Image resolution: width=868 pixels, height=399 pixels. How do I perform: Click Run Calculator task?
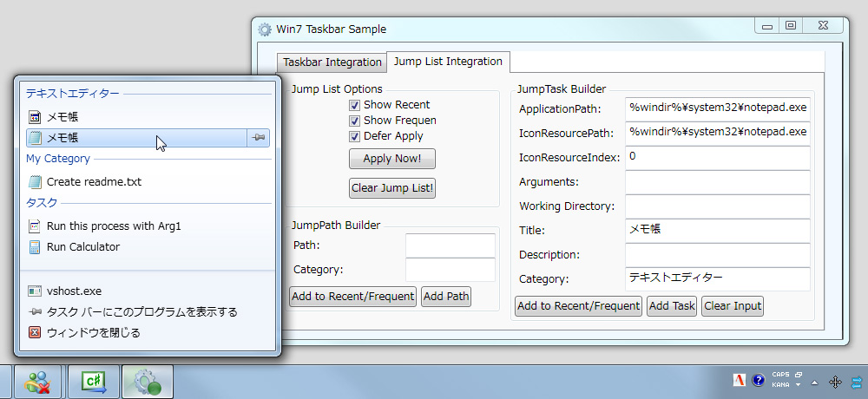pyautogui.click(x=148, y=247)
